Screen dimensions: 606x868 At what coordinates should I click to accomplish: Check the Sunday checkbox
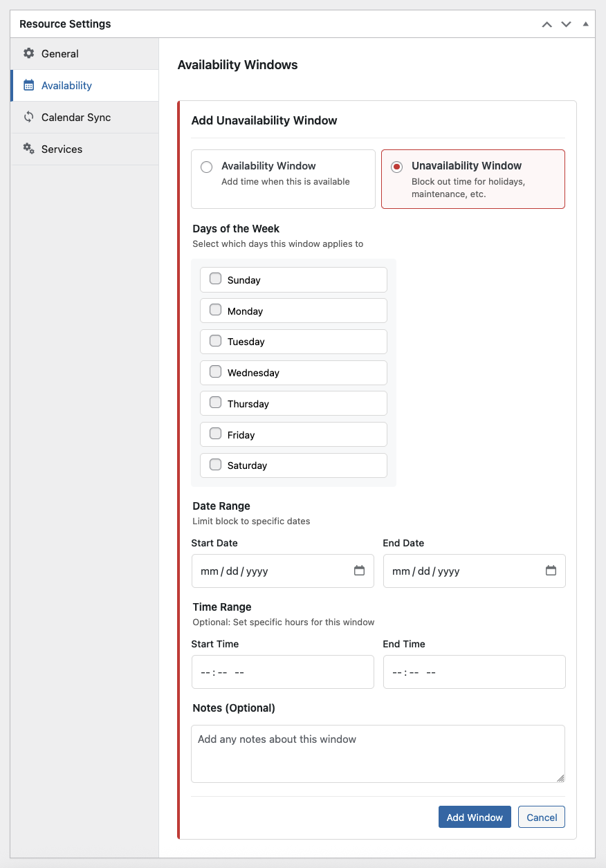pos(215,279)
